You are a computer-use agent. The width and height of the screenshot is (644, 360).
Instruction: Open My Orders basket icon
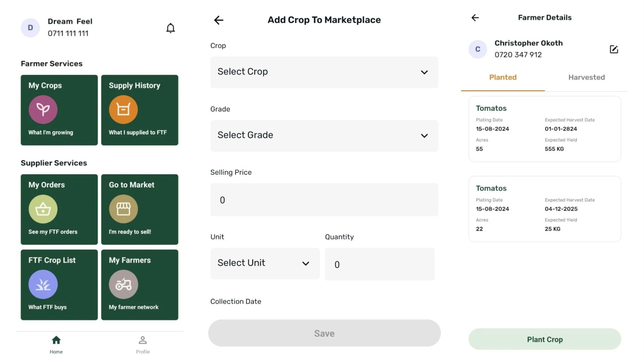coord(43,209)
